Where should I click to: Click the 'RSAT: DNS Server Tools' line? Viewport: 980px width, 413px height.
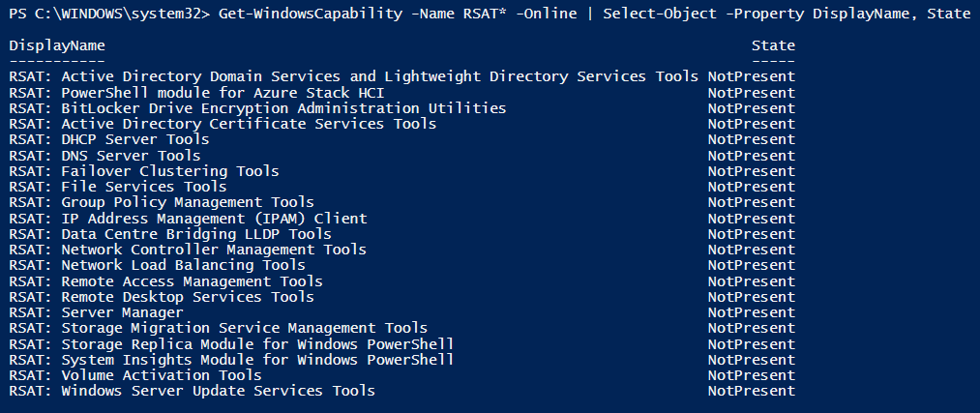[105, 156]
